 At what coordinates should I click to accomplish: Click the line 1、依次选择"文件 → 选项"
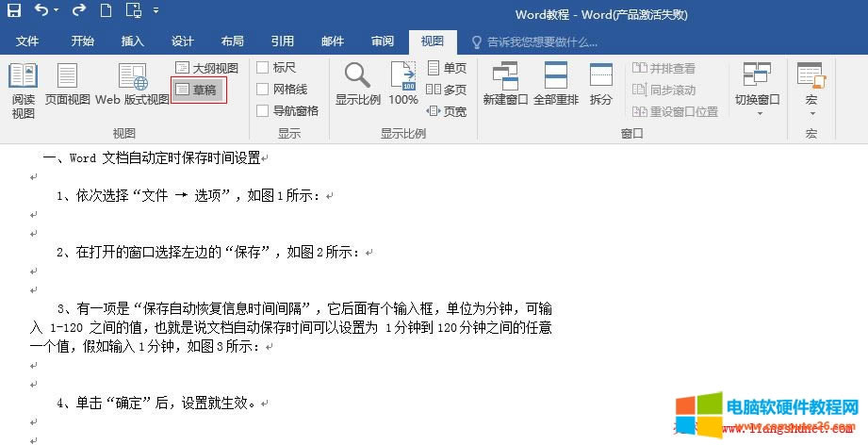[x=188, y=195]
